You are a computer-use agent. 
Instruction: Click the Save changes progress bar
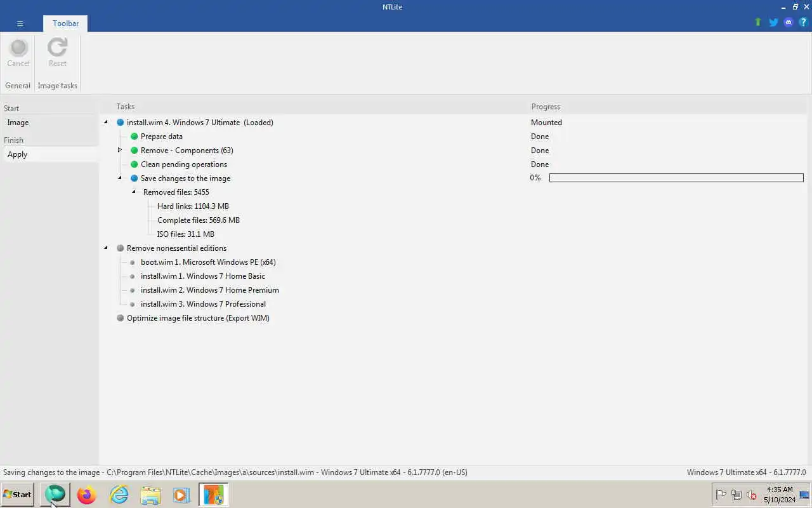click(x=676, y=178)
